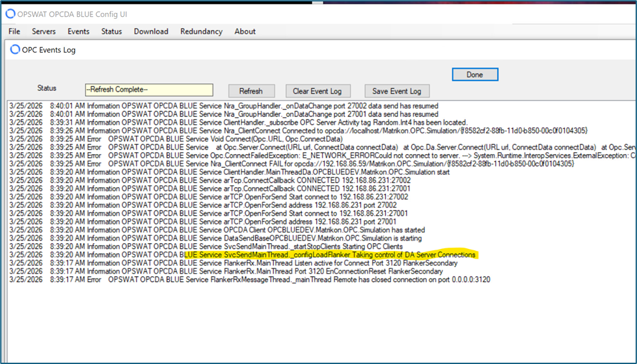Select the highlighted _configLoadFlanker log entry
Viewport: 637px width, 364px height.
pyautogui.click(x=331, y=255)
